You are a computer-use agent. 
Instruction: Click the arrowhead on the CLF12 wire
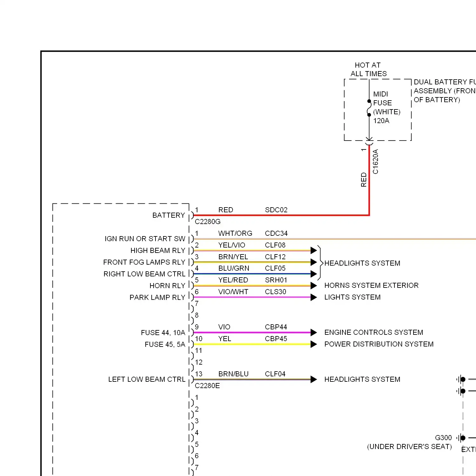coord(314,262)
